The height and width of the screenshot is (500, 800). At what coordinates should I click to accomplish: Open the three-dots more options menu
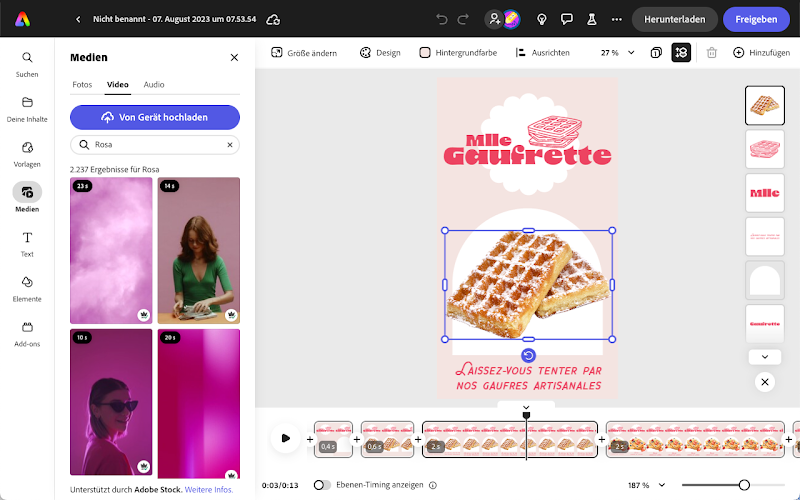[x=617, y=19]
